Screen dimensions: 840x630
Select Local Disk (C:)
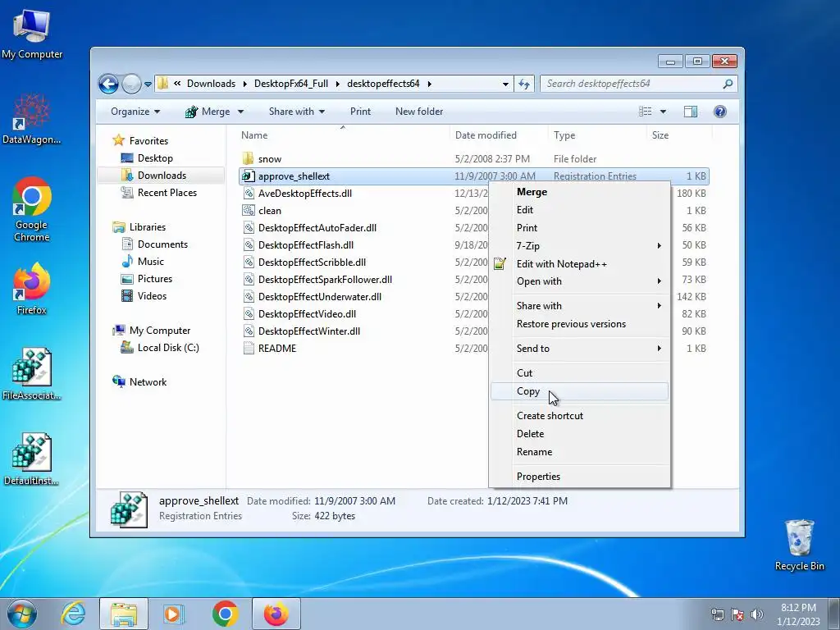click(167, 348)
